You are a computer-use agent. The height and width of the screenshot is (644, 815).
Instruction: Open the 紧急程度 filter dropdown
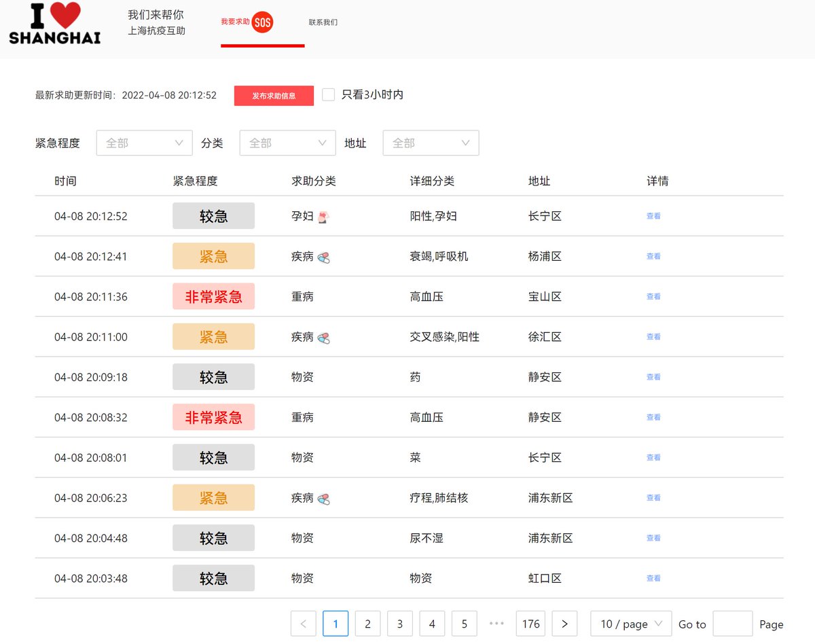[144, 143]
